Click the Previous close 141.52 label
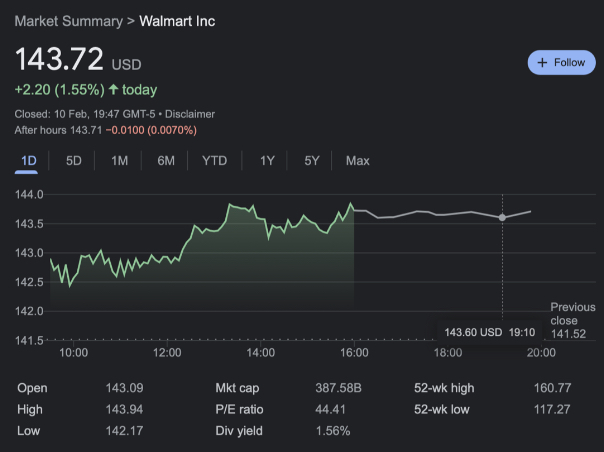The image size is (604, 452). [572, 321]
